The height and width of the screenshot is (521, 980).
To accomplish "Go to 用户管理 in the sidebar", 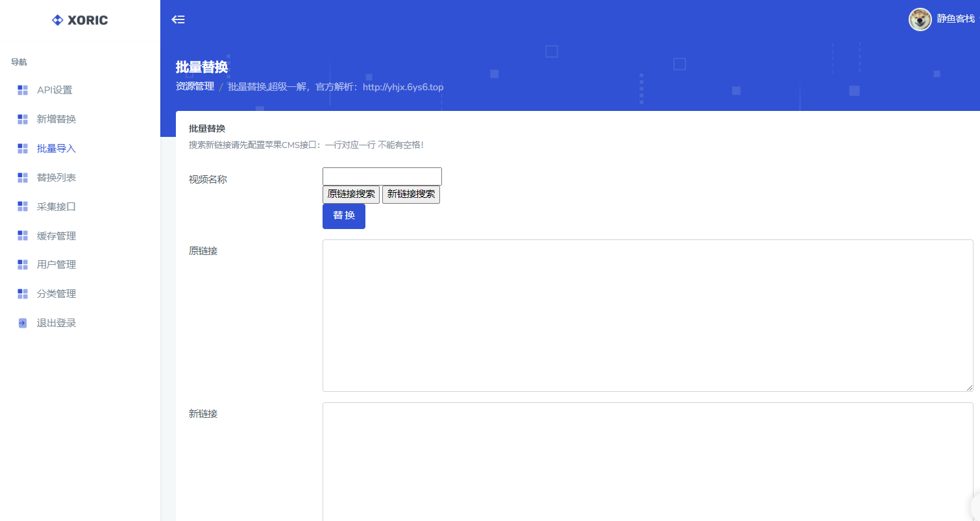I will pos(56,265).
